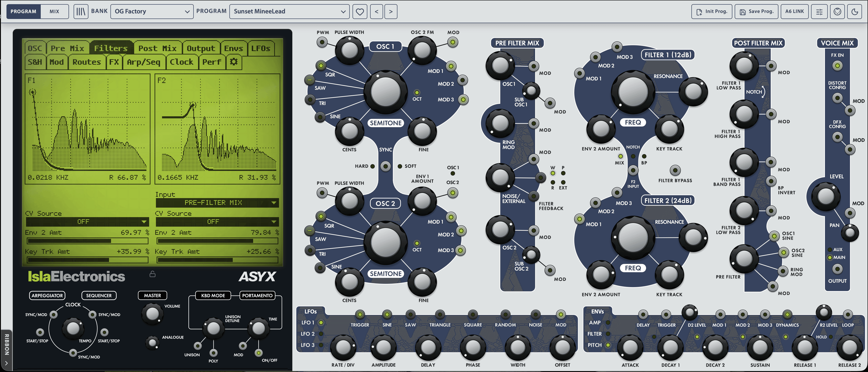
Task: Open the BANK dropdown OG Factory
Action: (152, 12)
